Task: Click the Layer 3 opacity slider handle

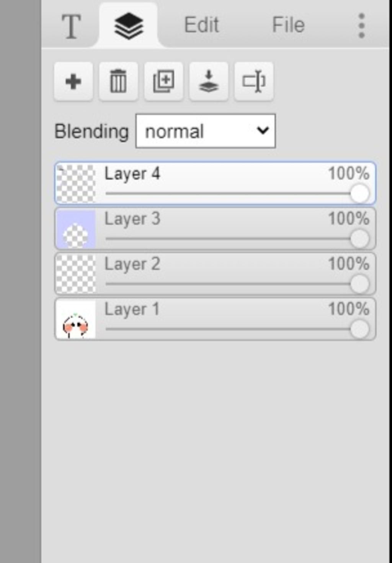Action: (x=359, y=239)
